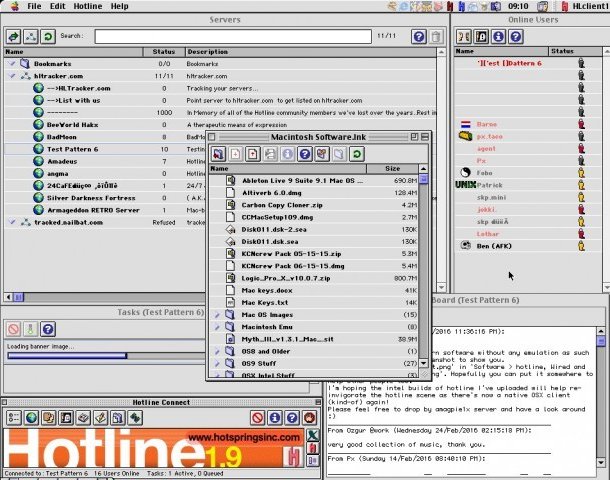Select the Altiverb 6.0.dmg file
Screen dimensions: 610x480
(x=314, y=193)
